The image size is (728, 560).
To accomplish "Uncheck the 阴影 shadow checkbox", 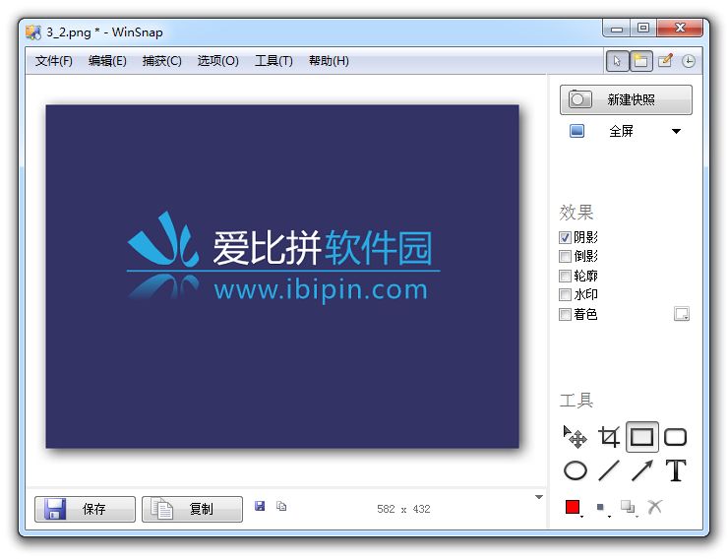I will pos(565,238).
